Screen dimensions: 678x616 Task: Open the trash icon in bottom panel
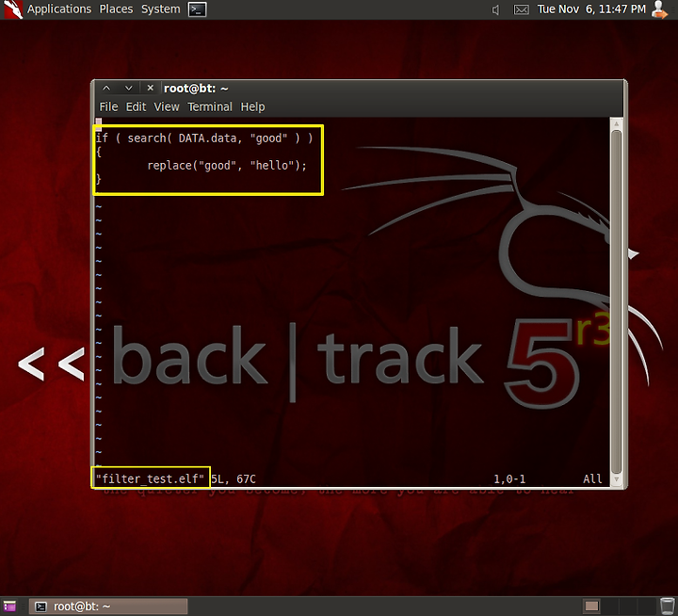668,606
